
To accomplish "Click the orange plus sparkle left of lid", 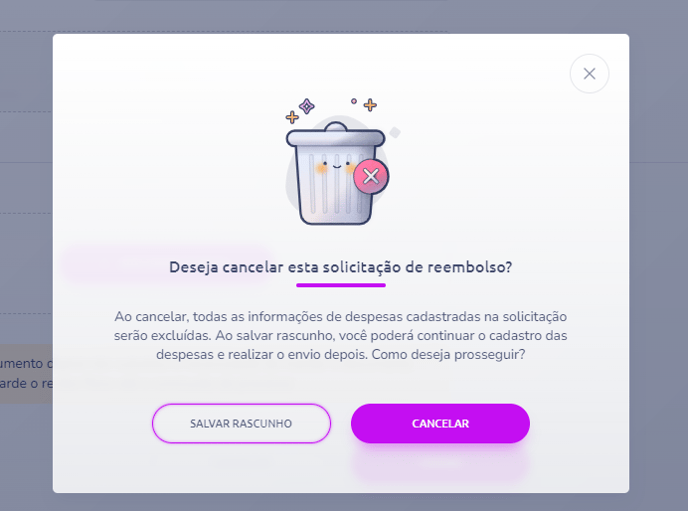I will pos(292,117).
